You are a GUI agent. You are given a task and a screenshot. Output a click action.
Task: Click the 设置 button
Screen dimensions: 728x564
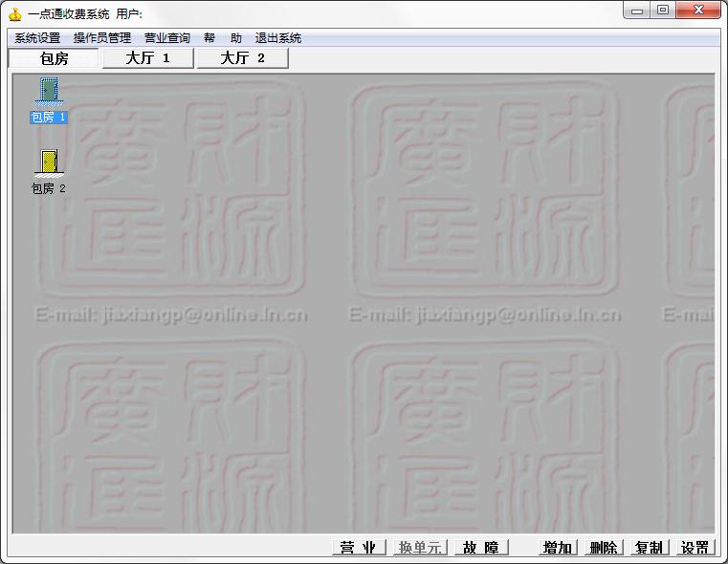pyautogui.click(x=695, y=548)
